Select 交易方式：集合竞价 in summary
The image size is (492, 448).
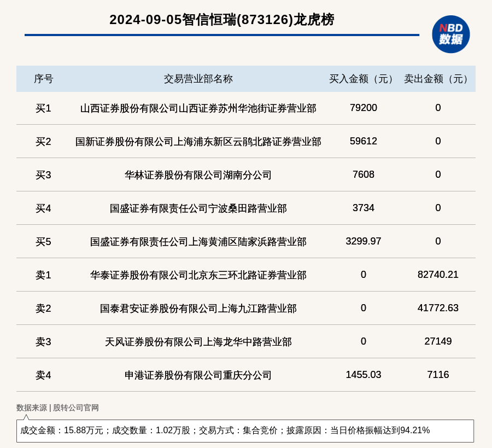[x=238, y=430]
